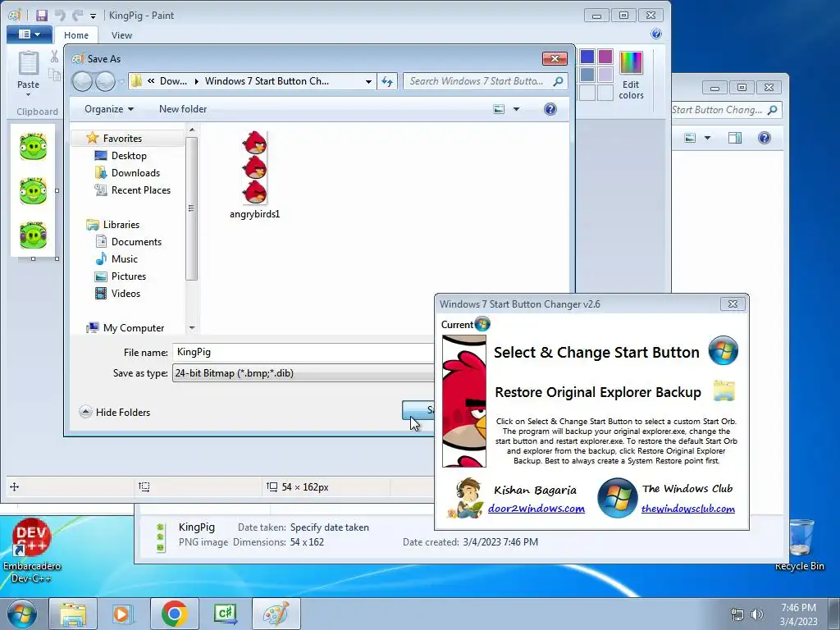
Task: Open the thewindowsclub.com link
Action: [688, 509]
